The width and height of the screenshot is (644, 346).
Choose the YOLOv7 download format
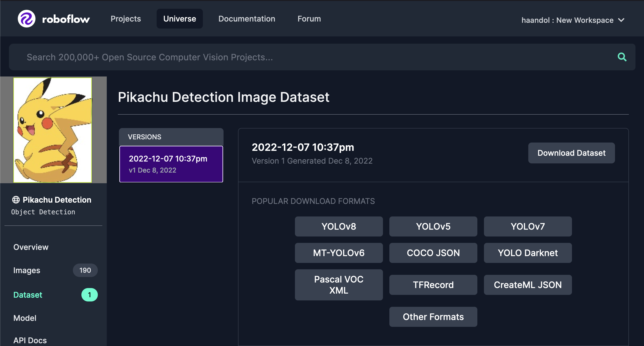527,226
